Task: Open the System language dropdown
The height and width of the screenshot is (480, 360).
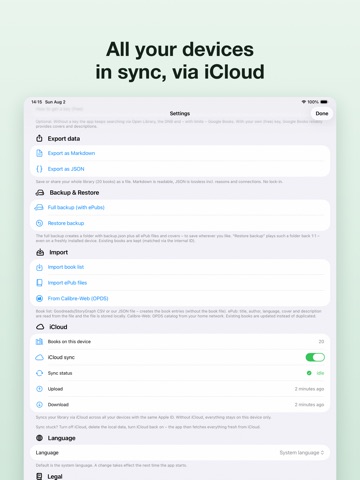Action: tap(302, 452)
